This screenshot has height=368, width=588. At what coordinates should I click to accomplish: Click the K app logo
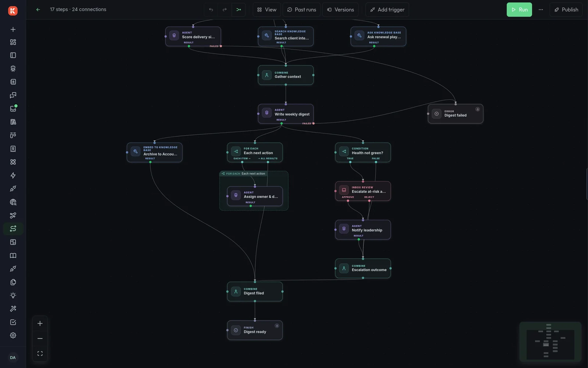(13, 11)
